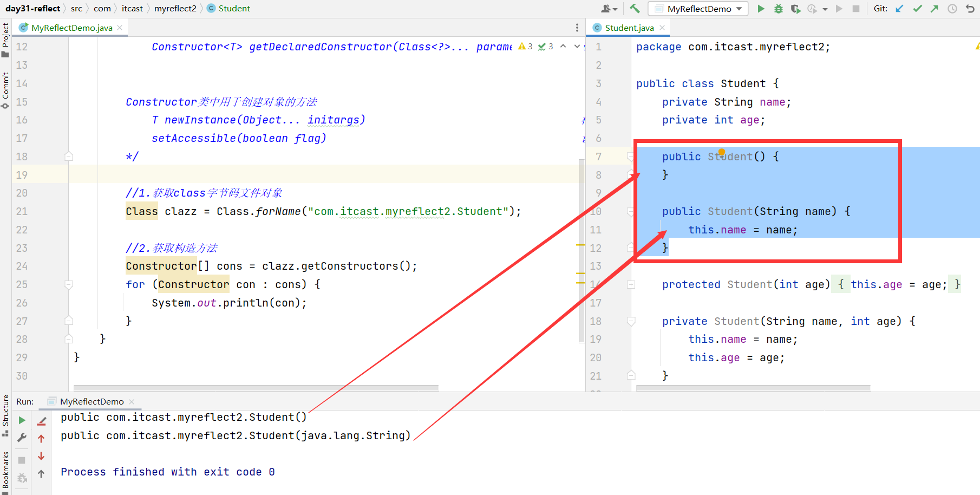
Task: Collapse public Student() constructor at line 7
Action: pos(631,157)
